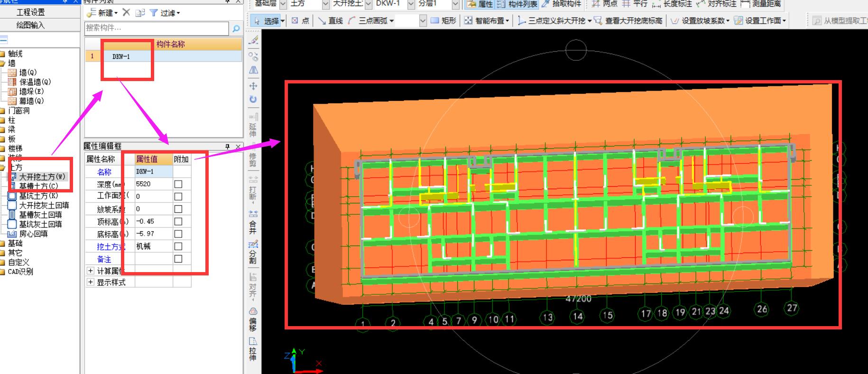The width and height of the screenshot is (868, 374).
Task: Click 平行 parallel axis tool
Action: [635, 4]
